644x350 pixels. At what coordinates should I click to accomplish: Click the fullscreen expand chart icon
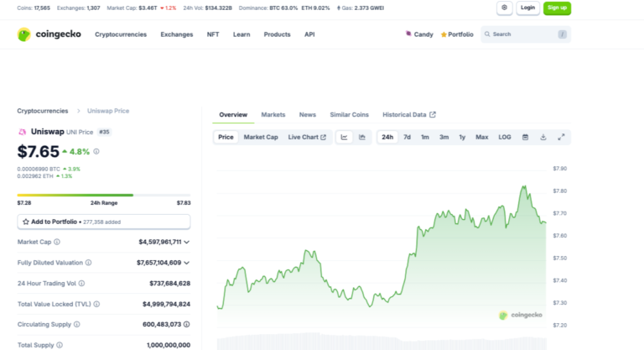click(561, 137)
